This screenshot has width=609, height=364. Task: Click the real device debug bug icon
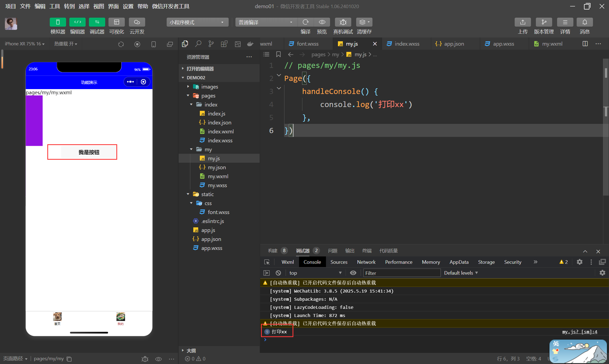click(343, 22)
